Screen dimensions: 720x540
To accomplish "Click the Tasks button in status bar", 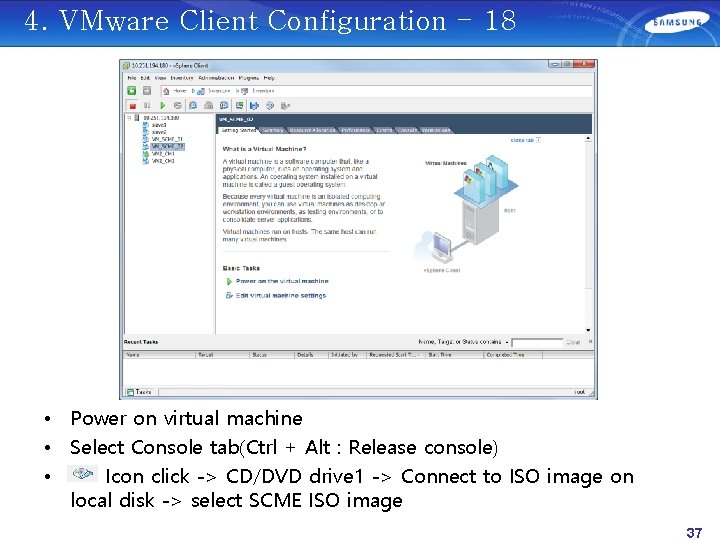I will pyautogui.click(x=139, y=392).
